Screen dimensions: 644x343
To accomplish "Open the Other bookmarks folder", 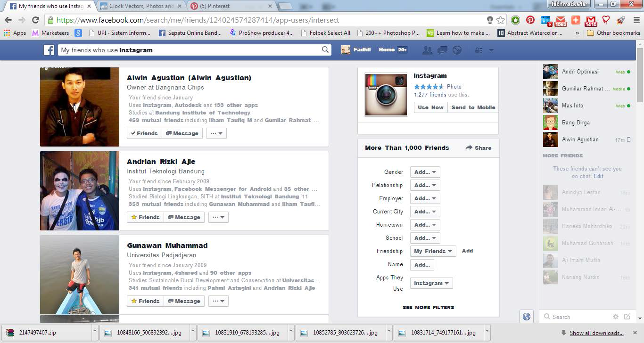I will [613, 33].
